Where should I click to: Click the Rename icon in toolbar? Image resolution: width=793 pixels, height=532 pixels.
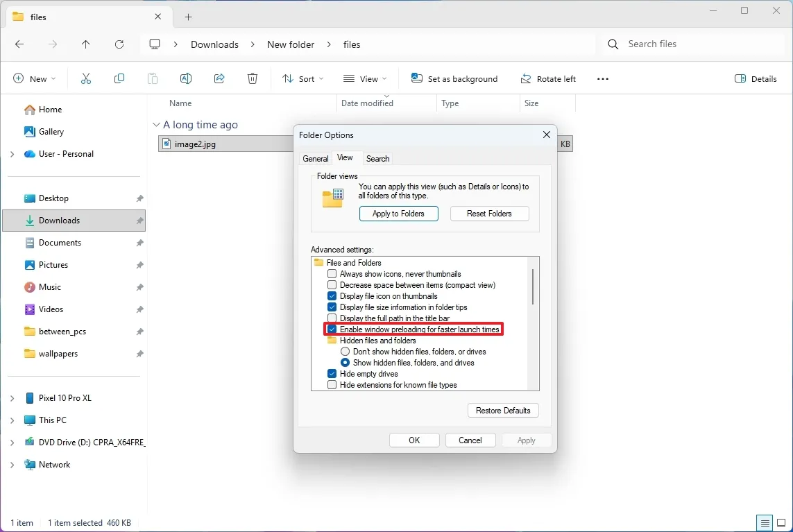click(x=186, y=79)
